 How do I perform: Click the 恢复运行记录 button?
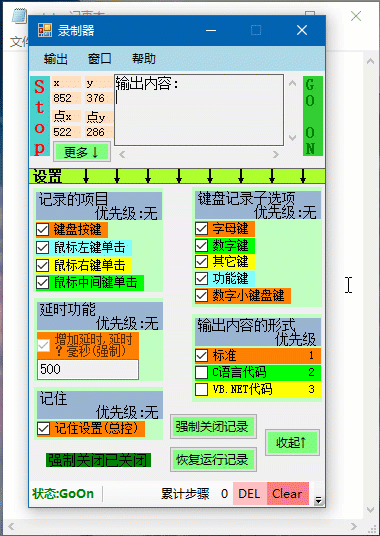(x=213, y=459)
